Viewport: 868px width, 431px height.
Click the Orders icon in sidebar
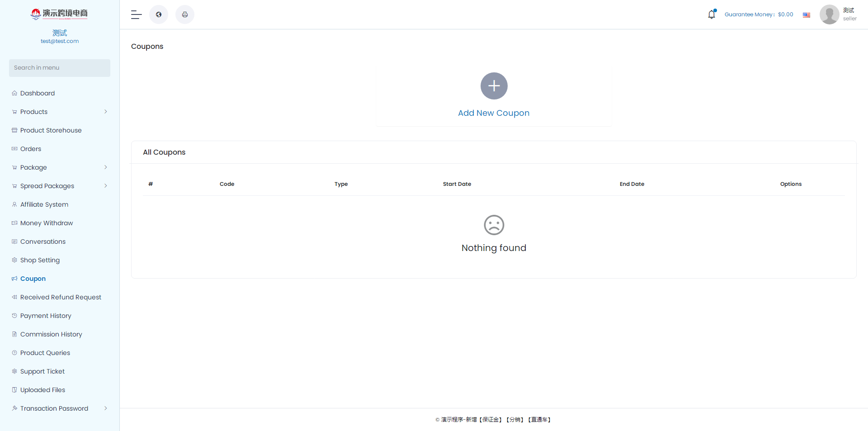point(14,149)
